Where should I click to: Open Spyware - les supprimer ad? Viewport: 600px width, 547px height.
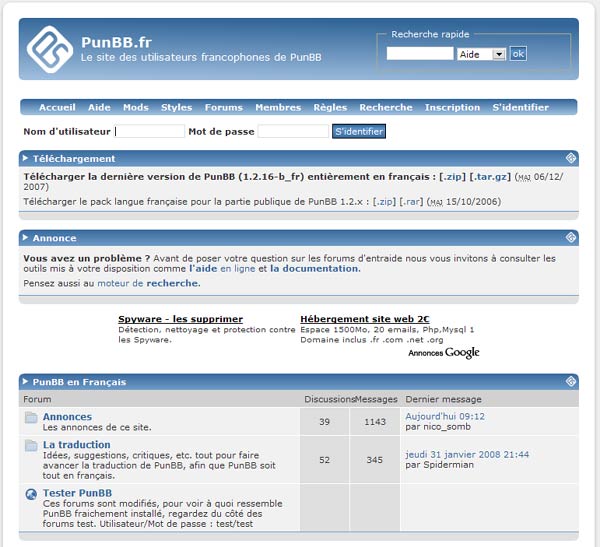(180, 319)
